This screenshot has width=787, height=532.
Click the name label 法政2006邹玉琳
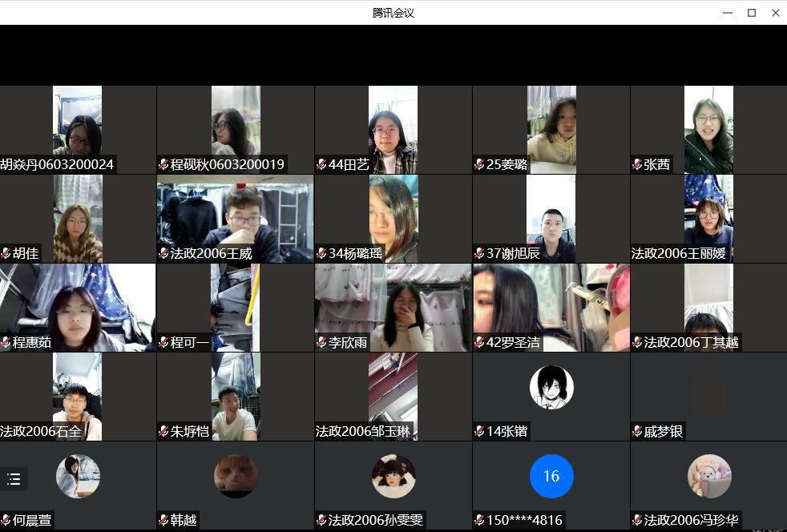[364, 432]
